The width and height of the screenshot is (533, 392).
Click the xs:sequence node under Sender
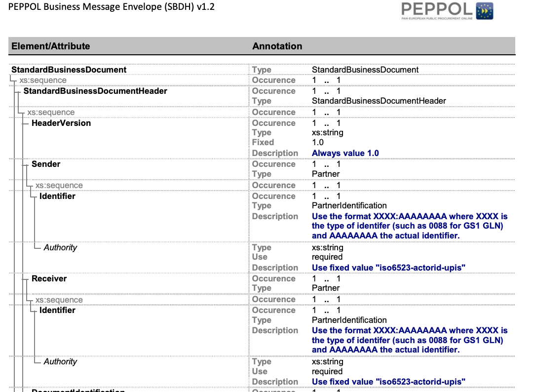[x=59, y=185]
